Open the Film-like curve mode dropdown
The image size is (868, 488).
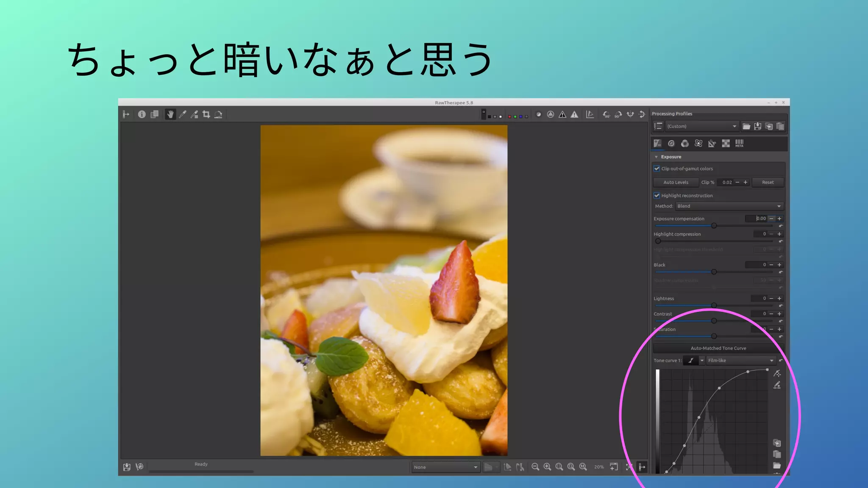click(x=740, y=360)
